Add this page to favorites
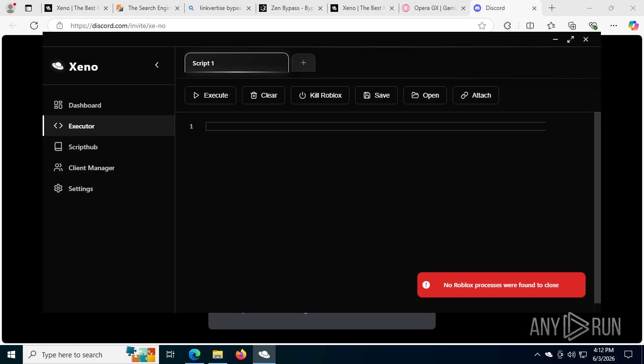 click(482, 26)
